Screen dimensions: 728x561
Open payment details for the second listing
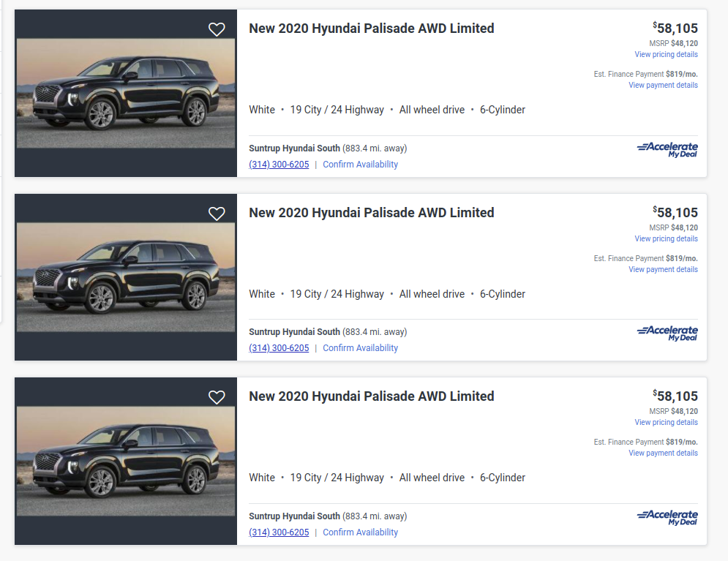pos(663,270)
